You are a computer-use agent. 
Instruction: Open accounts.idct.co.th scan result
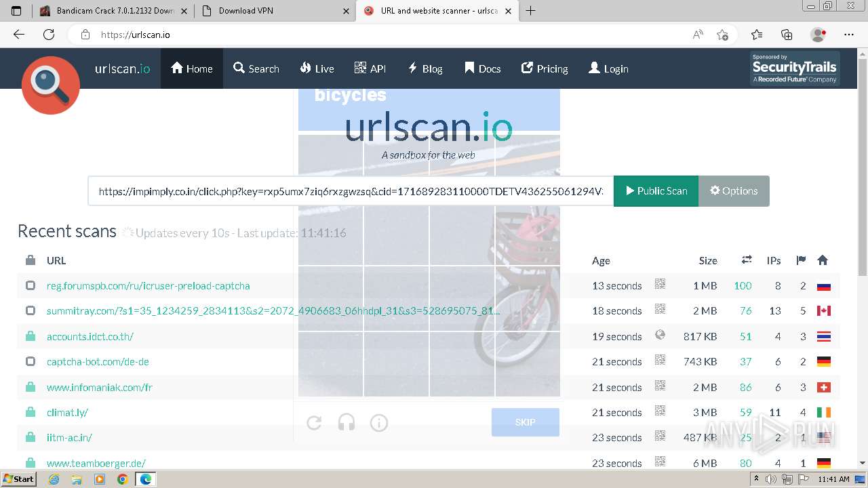pyautogui.click(x=90, y=337)
